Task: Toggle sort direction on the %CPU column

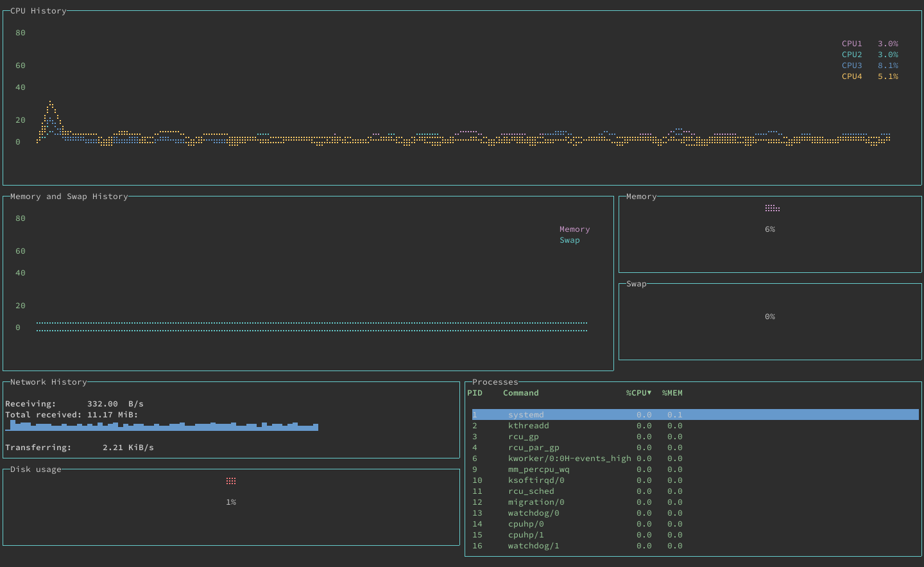Action: pos(638,392)
